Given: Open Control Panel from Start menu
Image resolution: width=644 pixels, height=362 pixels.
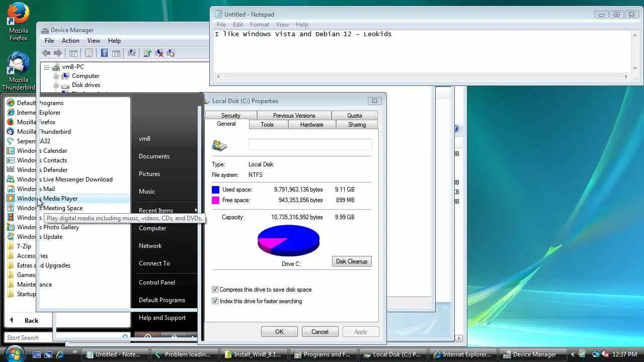Looking at the screenshot, I should click(157, 283).
